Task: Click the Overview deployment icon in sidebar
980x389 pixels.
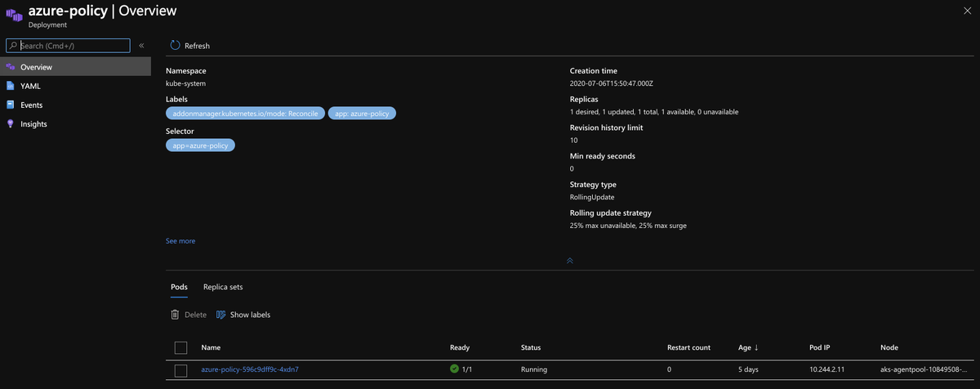Action: point(11,67)
